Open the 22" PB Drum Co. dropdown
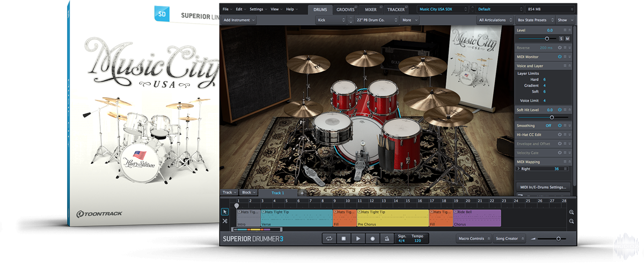Screen dimensions: 644x265 tap(377, 20)
